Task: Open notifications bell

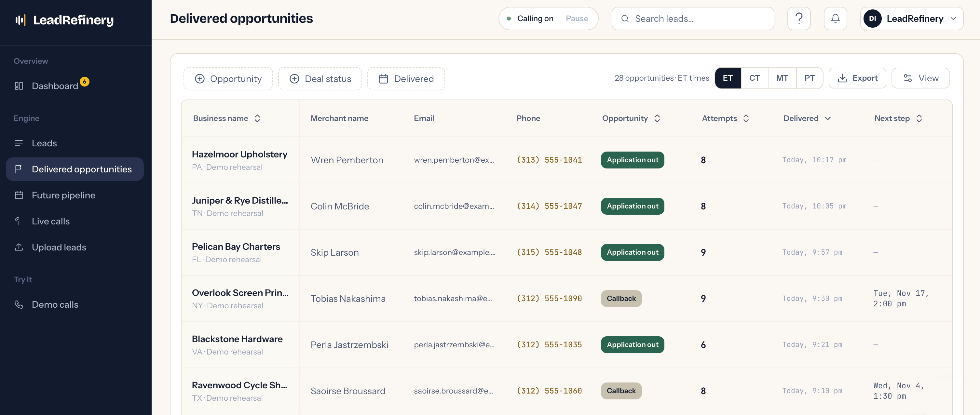Action: click(x=835, y=19)
